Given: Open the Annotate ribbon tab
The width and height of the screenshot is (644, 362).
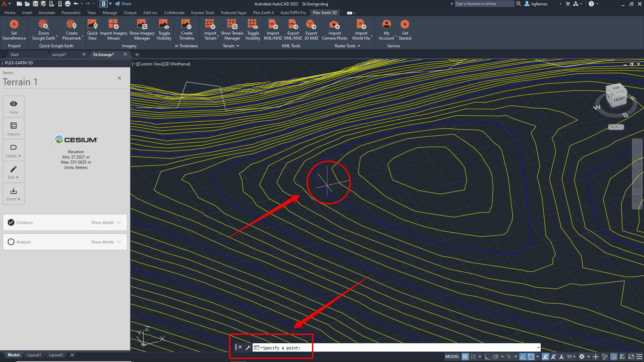Looking at the screenshot, I should point(47,13).
